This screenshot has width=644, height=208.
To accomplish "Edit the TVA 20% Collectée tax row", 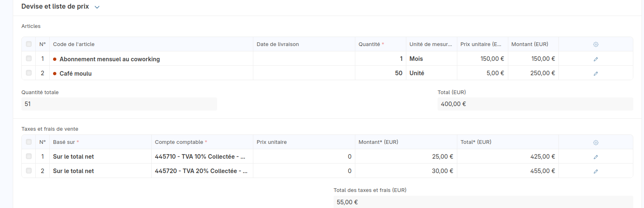I will (595, 171).
